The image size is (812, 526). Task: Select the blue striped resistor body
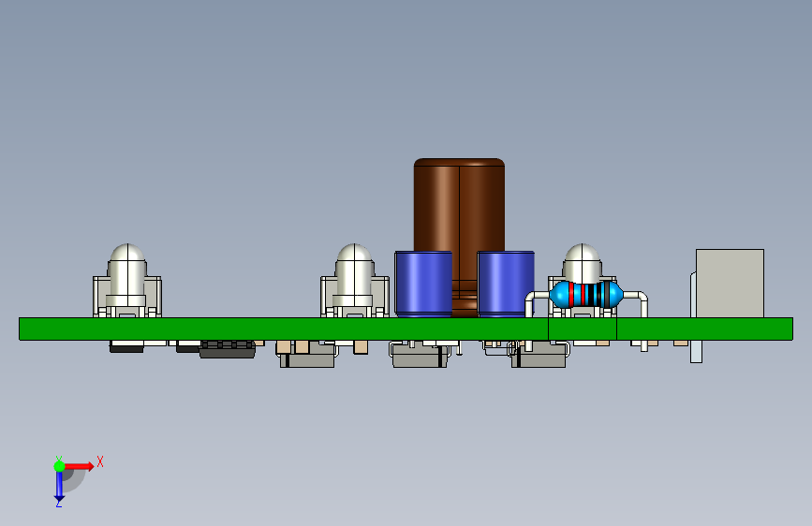click(x=586, y=295)
